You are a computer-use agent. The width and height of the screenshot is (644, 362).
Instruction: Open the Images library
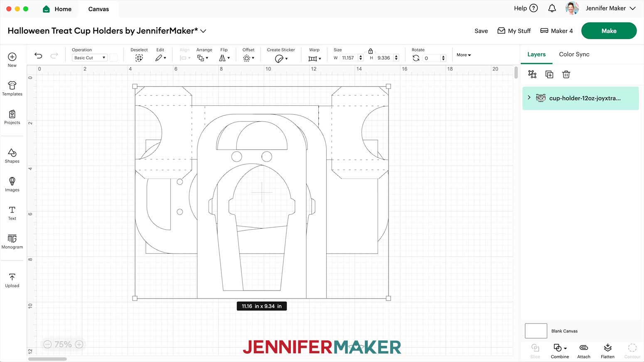tap(12, 184)
